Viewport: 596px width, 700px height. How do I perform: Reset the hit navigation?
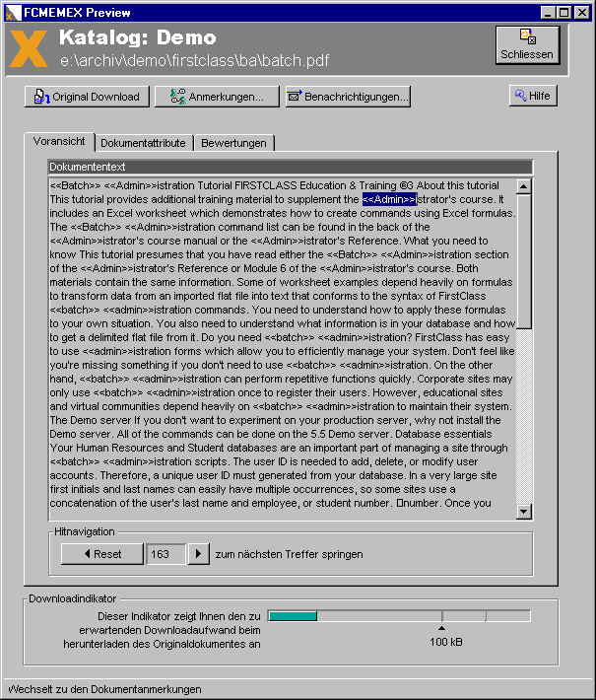(102, 554)
